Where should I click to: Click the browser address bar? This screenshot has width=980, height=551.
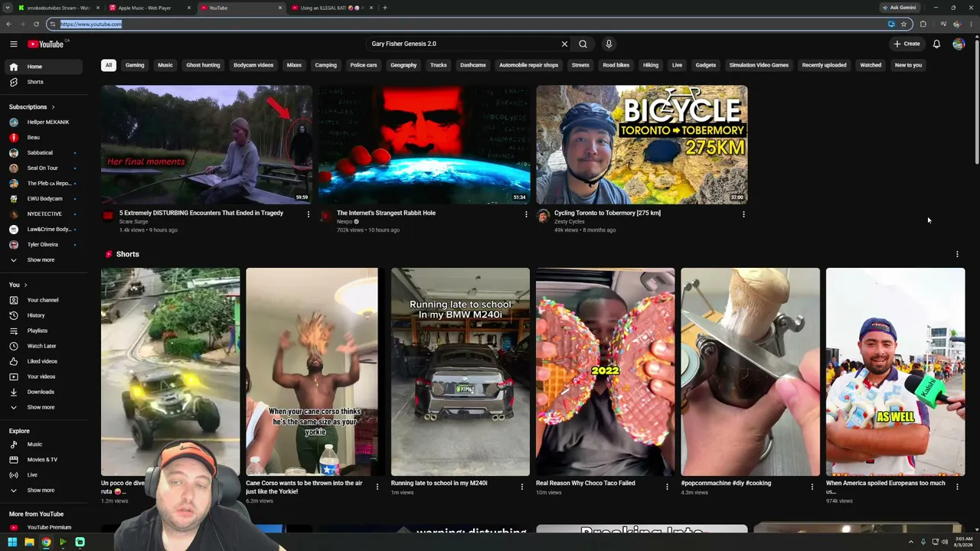click(467, 24)
